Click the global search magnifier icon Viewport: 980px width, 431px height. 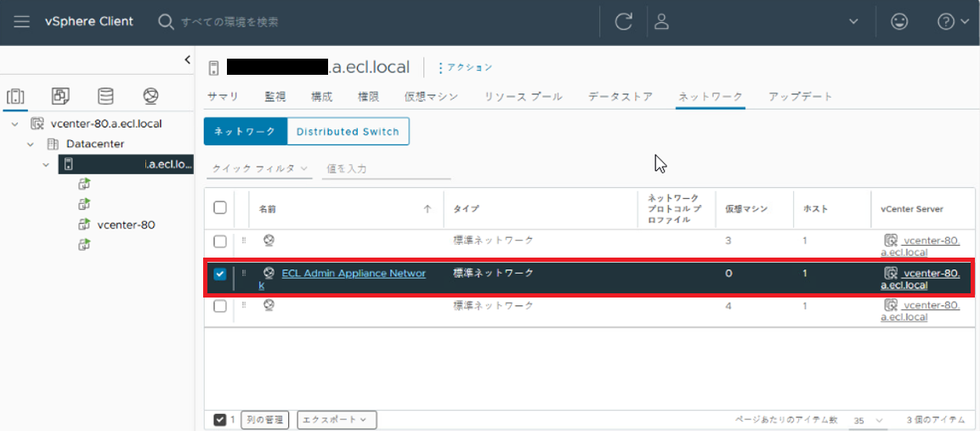pos(165,22)
